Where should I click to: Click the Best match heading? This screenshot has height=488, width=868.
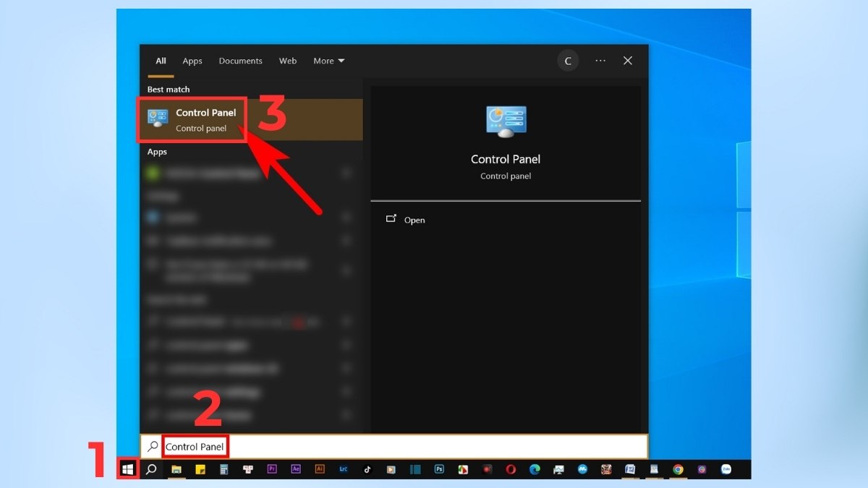coord(169,90)
